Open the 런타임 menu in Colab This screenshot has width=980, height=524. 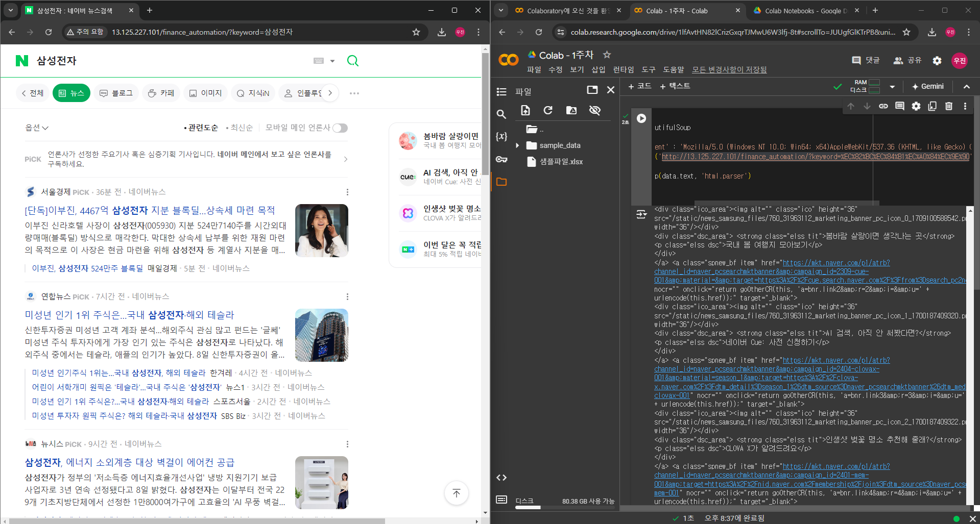point(623,70)
